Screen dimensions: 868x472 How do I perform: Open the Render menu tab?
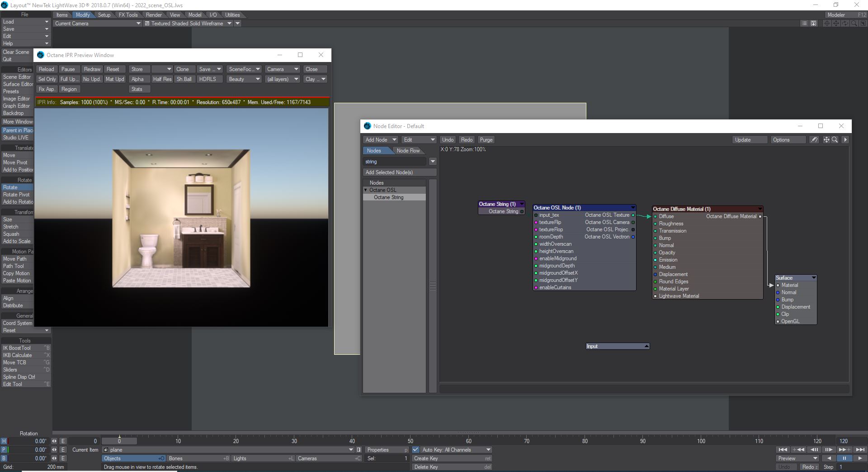pos(154,15)
